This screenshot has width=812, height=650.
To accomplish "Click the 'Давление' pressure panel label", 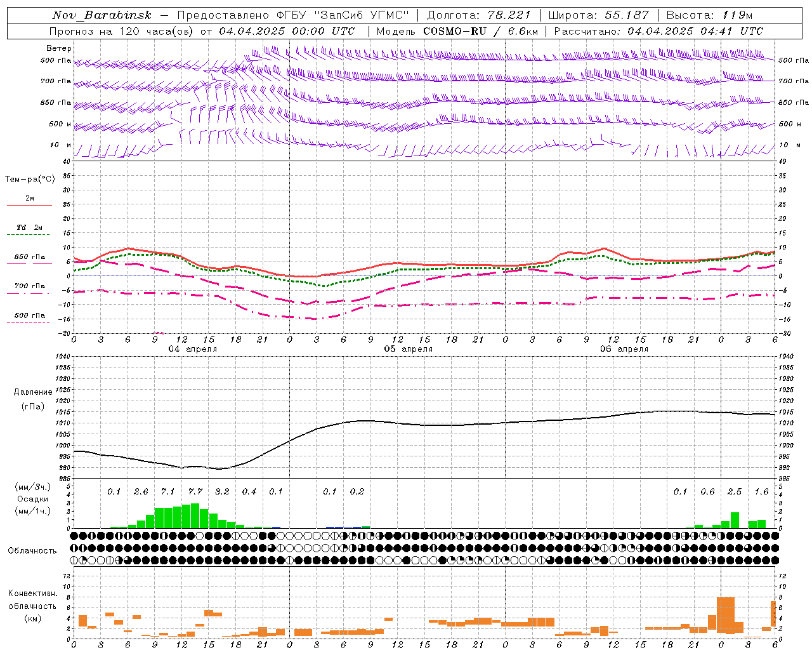I will pos(33,392).
